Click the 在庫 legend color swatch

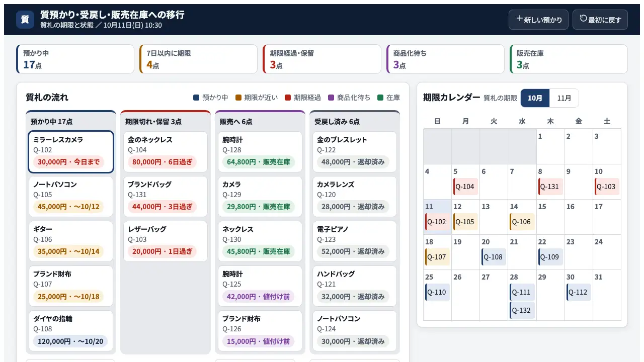pos(380,98)
